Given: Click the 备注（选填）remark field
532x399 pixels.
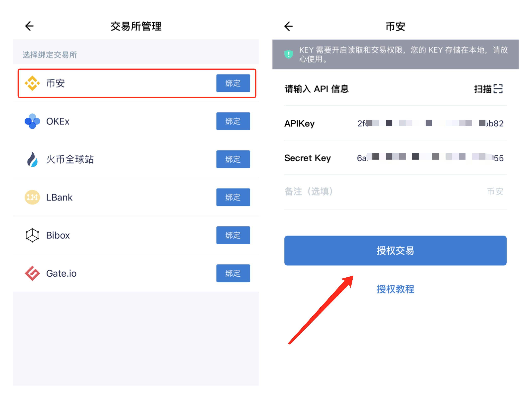Looking at the screenshot, I should point(395,192).
